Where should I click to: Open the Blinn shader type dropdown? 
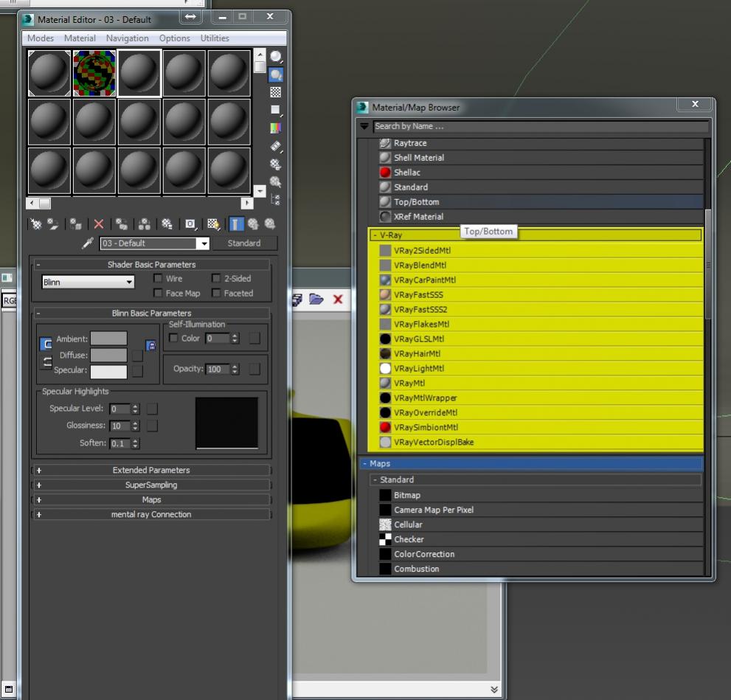tap(88, 282)
